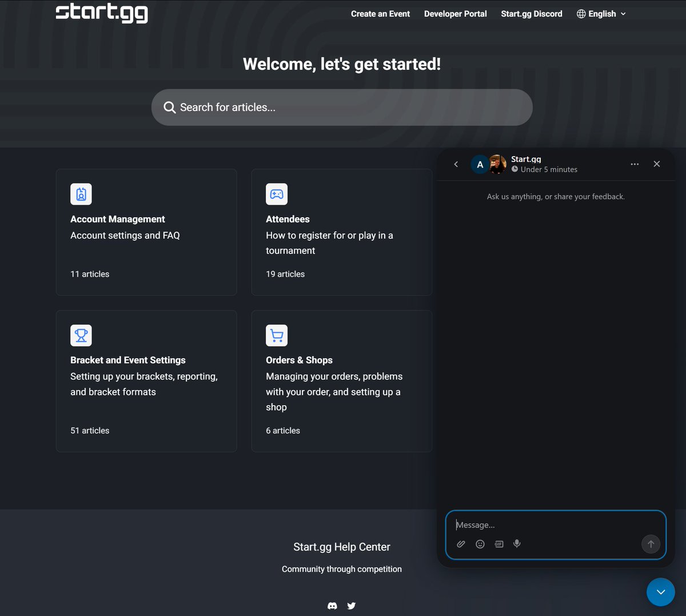Image resolution: width=686 pixels, height=616 pixels.
Task: Open Developer Portal link
Action: tap(456, 14)
